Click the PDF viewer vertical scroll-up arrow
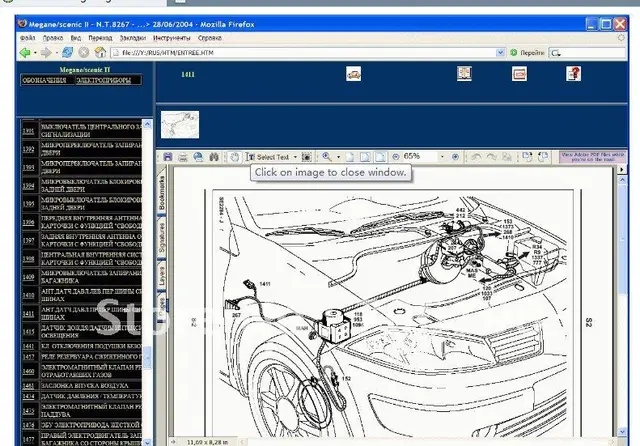This screenshot has height=446, width=640. pos(622,180)
